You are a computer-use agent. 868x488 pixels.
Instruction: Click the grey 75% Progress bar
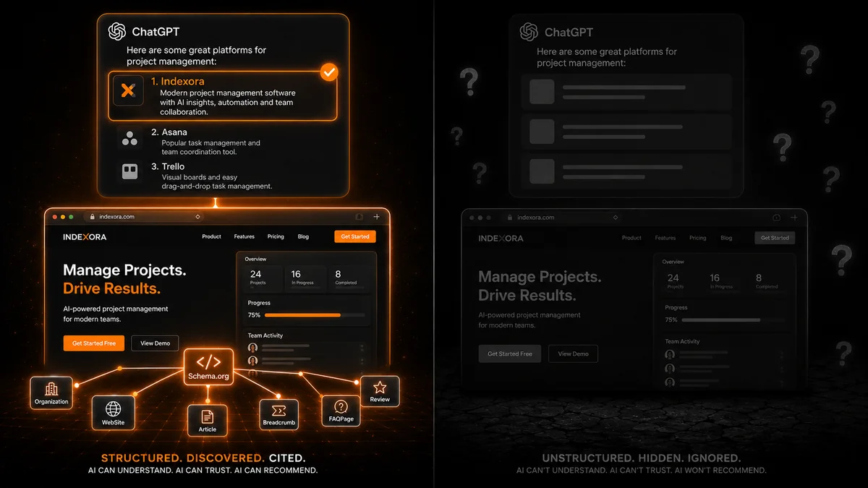coord(733,320)
